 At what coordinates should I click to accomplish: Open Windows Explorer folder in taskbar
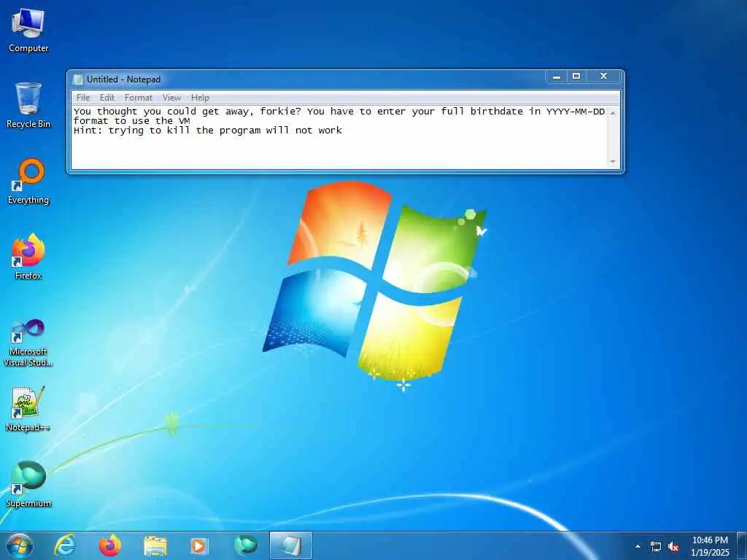click(155, 546)
